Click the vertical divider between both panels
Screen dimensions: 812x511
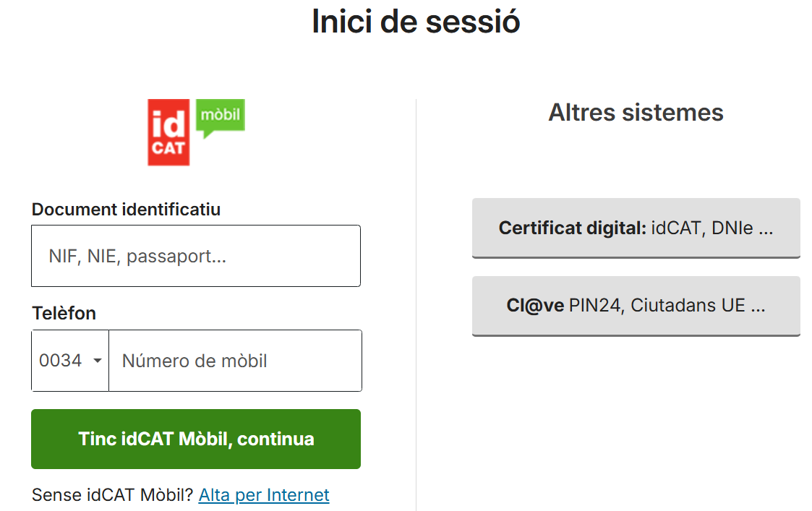point(416,304)
